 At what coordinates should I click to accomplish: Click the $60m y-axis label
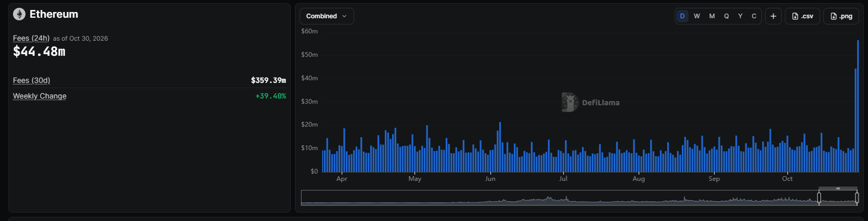[309, 31]
